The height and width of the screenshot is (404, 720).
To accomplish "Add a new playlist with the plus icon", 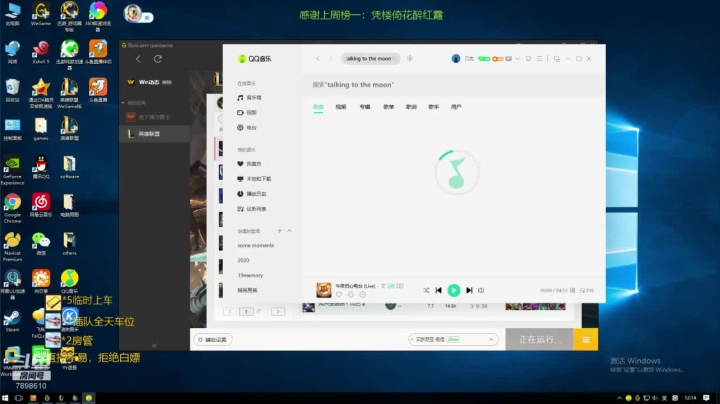I will pyautogui.click(x=279, y=230).
